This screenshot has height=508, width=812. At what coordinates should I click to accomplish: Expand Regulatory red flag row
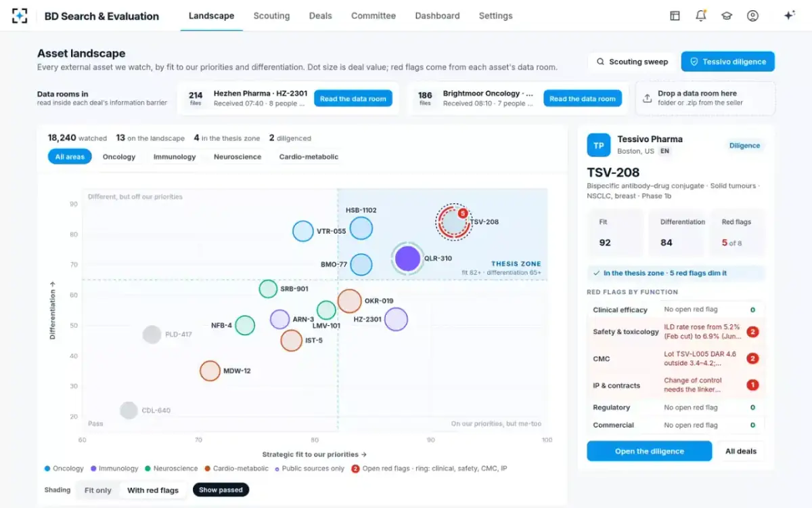point(675,407)
